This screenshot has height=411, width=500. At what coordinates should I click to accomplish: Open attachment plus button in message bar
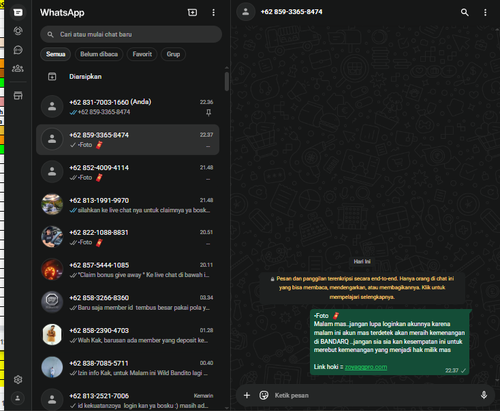click(x=247, y=395)
